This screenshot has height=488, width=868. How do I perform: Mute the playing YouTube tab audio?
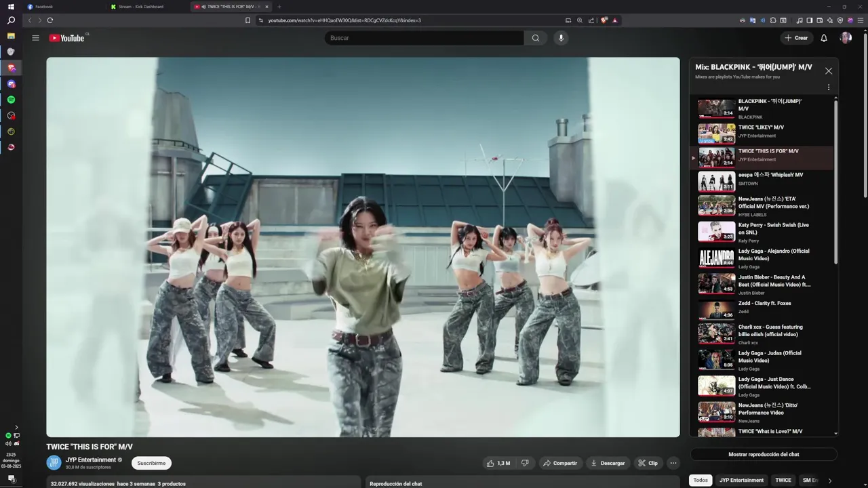(203, 7)
